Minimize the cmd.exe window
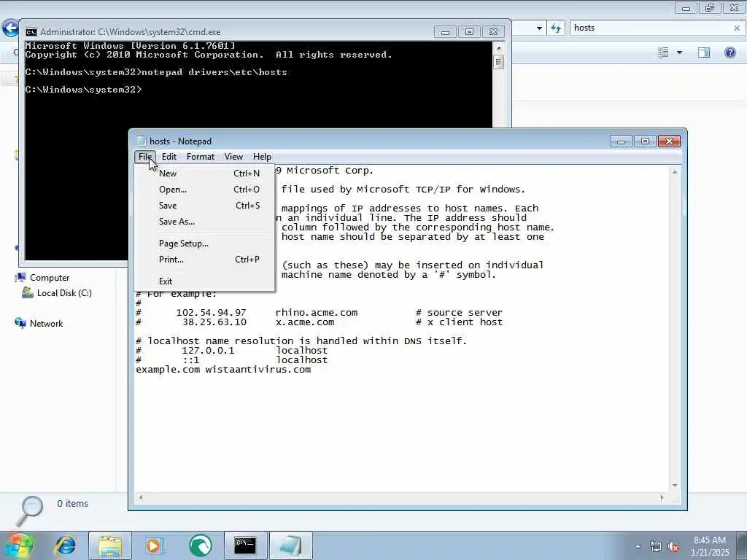This screenshot has height=560, width=747. point(445,32)
